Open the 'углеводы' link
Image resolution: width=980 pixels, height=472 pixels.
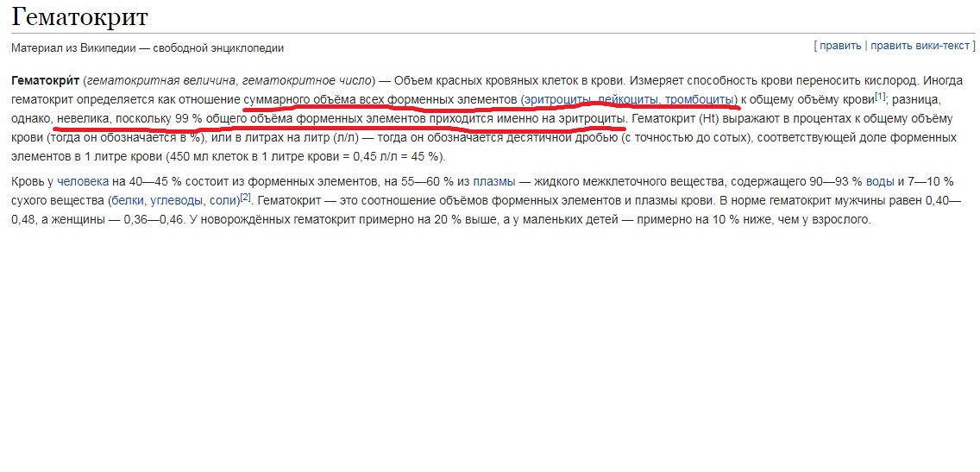pyautogui.click(x=177, y=200)
